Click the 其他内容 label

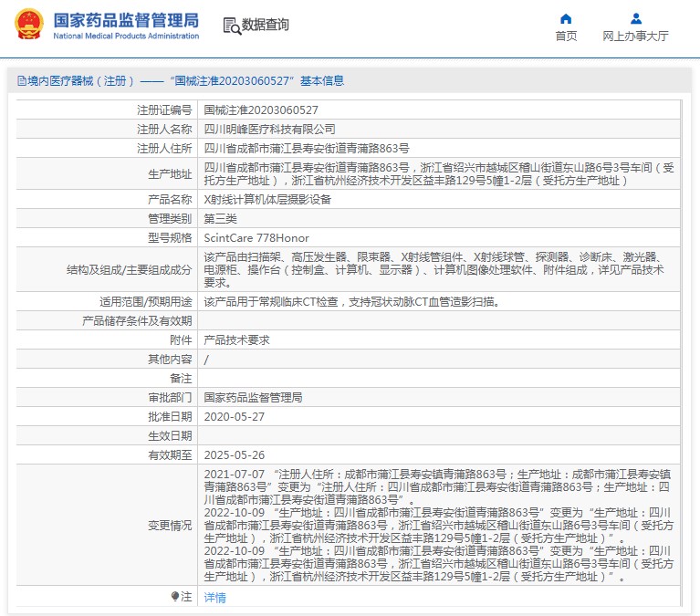click(170, 360)
